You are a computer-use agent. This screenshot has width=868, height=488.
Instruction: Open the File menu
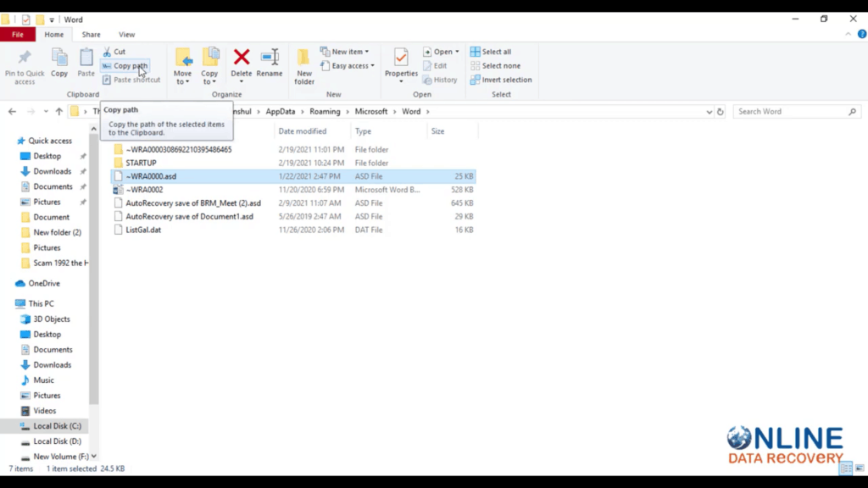(x=18, y=34)
